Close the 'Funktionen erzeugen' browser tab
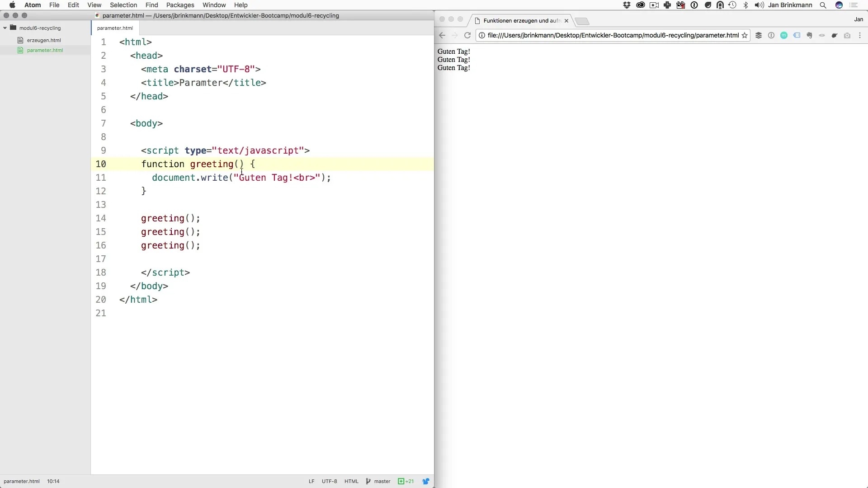The image size is (868, 488). (x=566, y=21)
